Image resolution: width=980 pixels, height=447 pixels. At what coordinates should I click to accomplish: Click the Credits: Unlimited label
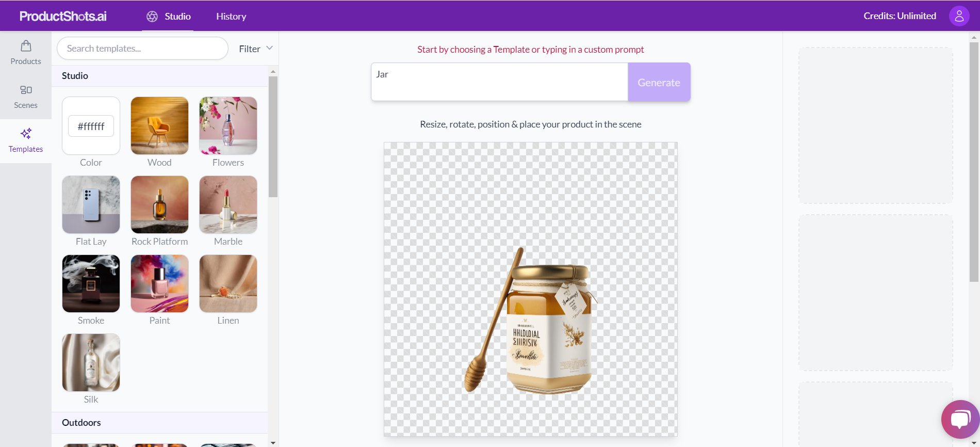(900, 16)
